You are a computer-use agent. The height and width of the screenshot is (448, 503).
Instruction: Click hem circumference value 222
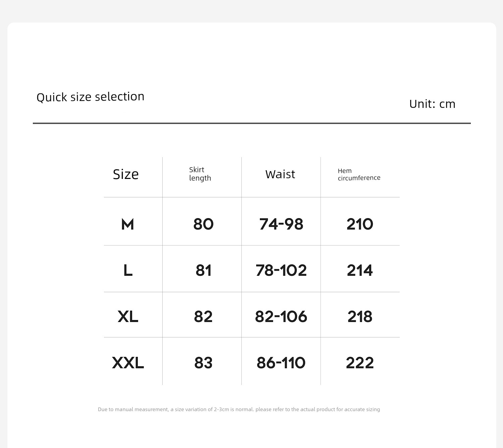click(x=360, y=363)
